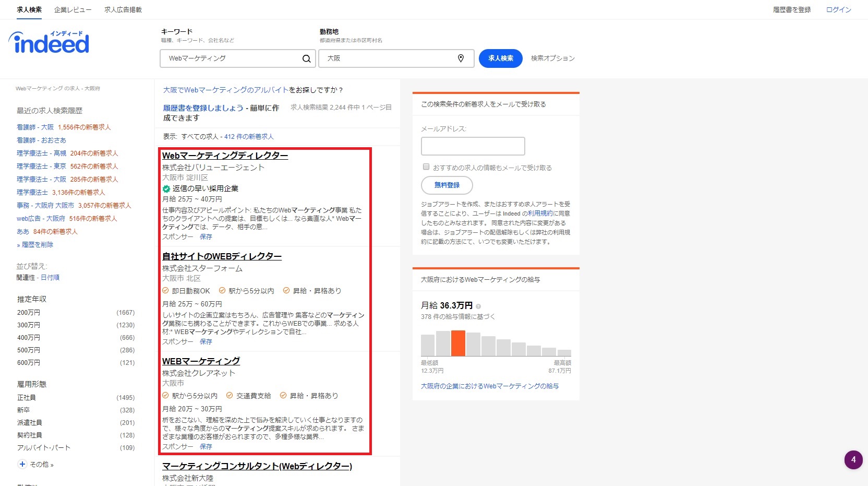Filter by 派遣社員 employment type
Screen dimensions: 868x486
coord(30,423)
